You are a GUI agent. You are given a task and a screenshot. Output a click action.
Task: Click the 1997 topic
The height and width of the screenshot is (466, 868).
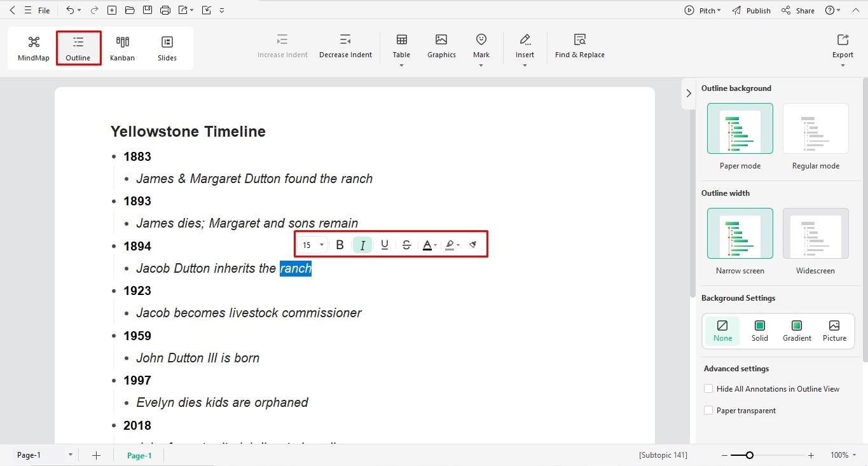tap(137, 380)
